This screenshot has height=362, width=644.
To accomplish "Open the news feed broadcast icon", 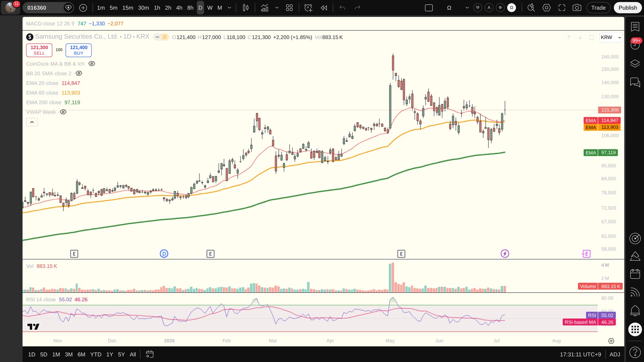I will (635, 292).
